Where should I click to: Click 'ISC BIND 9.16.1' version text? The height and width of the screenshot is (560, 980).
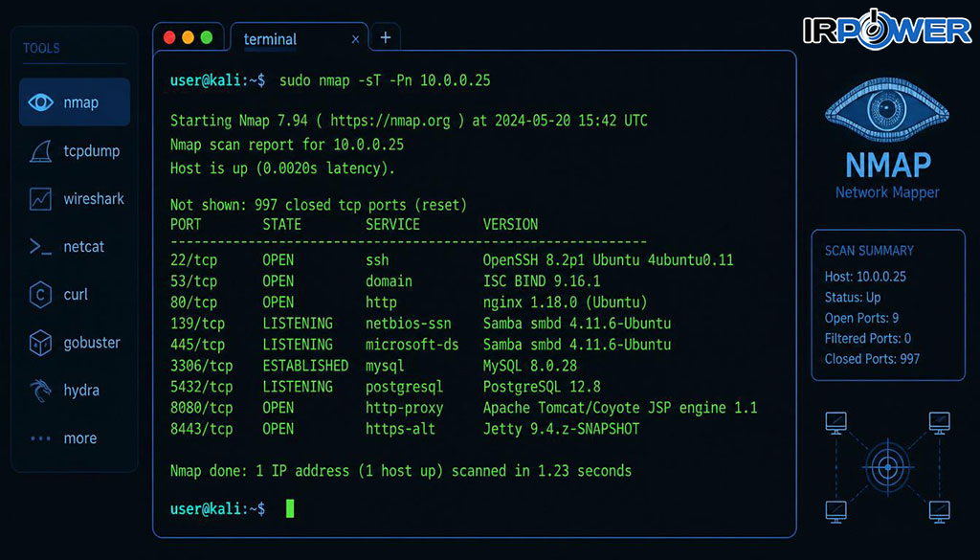pos(542,281)
